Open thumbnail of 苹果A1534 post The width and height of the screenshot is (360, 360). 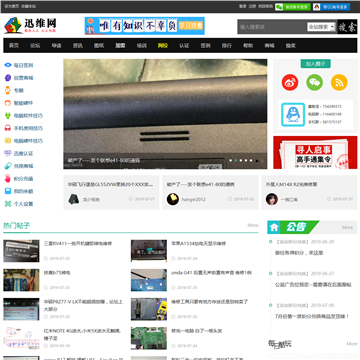[149, 251]
